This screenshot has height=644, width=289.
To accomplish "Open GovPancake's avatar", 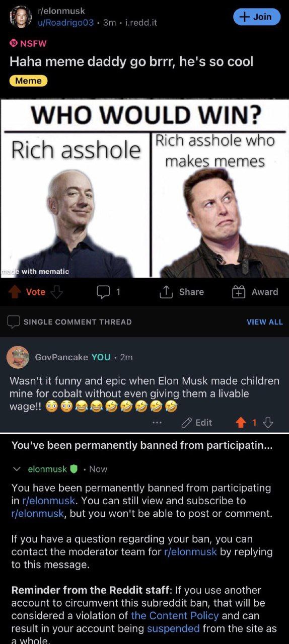I will (18, 357).
